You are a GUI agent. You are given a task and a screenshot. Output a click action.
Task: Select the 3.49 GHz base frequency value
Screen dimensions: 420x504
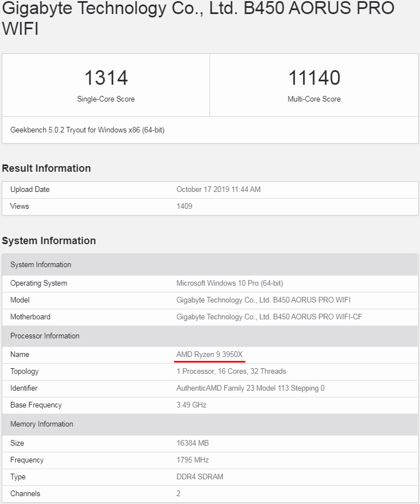click(191, 405)
